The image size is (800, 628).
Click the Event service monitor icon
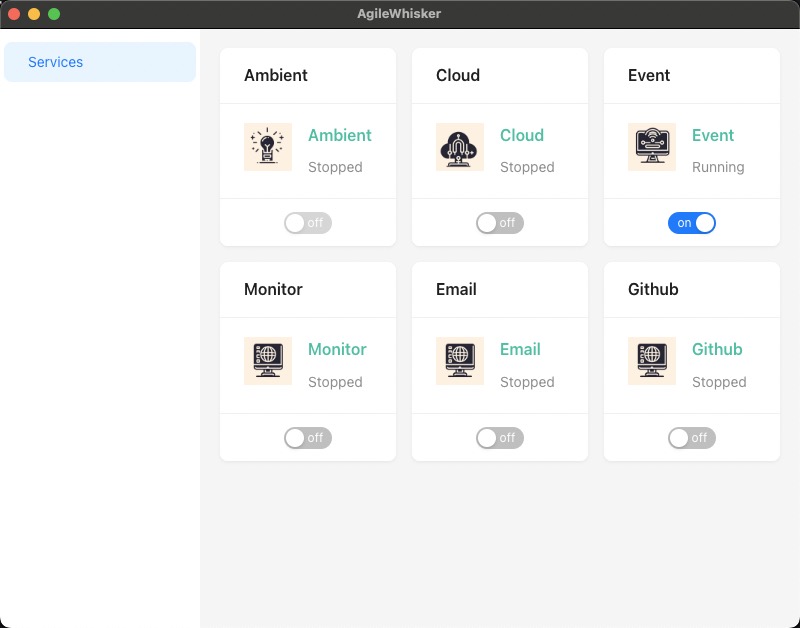coord(651,147)
